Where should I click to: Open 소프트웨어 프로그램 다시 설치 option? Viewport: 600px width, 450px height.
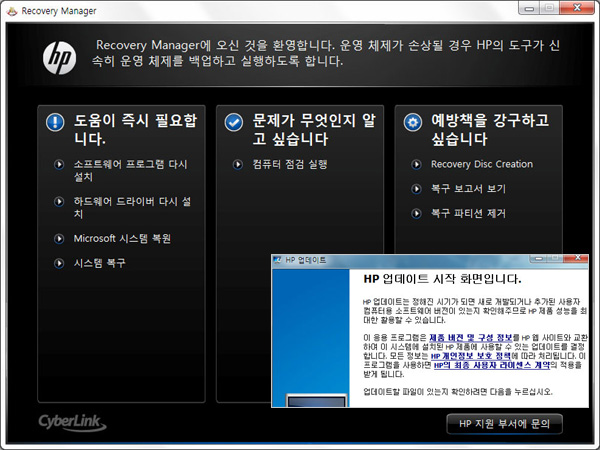point(130,171)
